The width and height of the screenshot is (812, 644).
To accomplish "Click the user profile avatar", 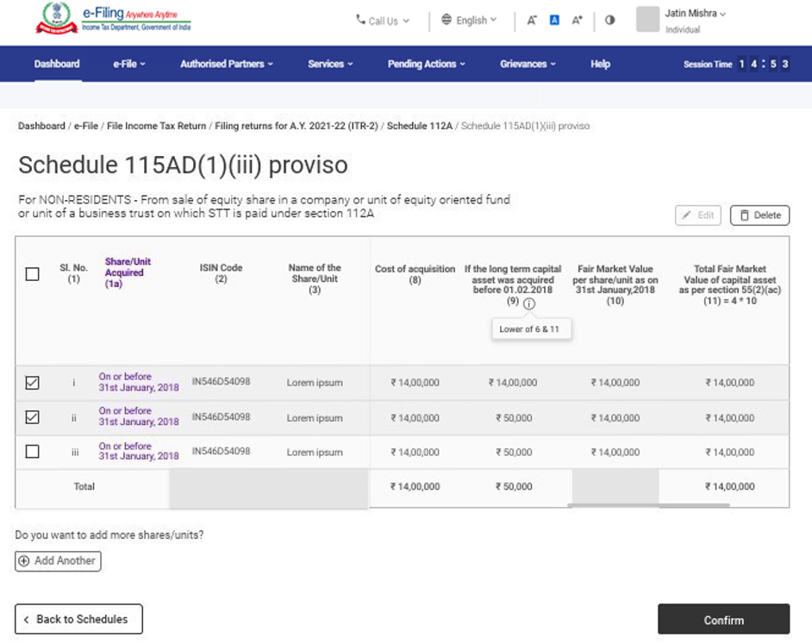I will [647, 20].
